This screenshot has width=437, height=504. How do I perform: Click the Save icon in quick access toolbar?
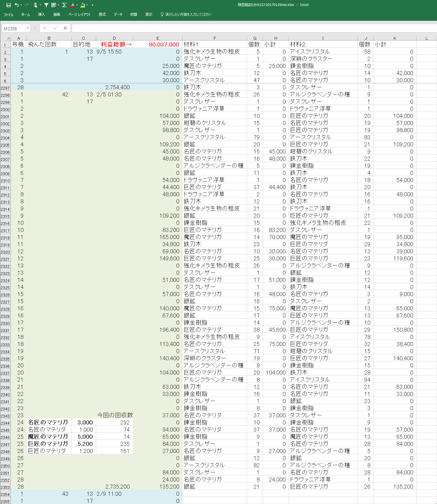8,5
